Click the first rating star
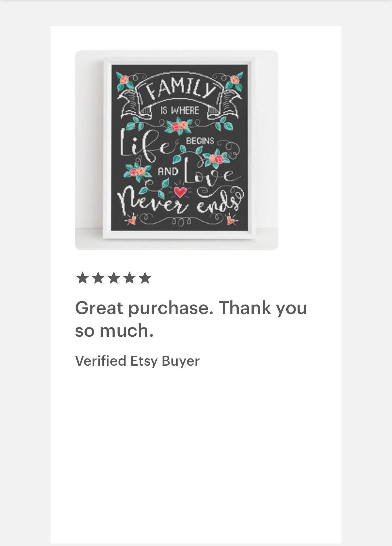Image resolution: width=392 pixels, height=546 pixels. pyautogui.click(x=82, y=278)
